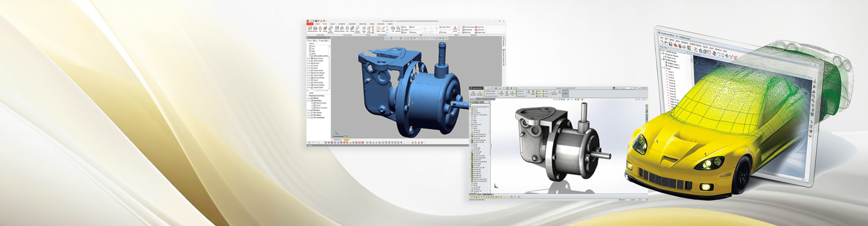
Task: Click the Mesh Fit wizard icon
Action: (364, 29)
